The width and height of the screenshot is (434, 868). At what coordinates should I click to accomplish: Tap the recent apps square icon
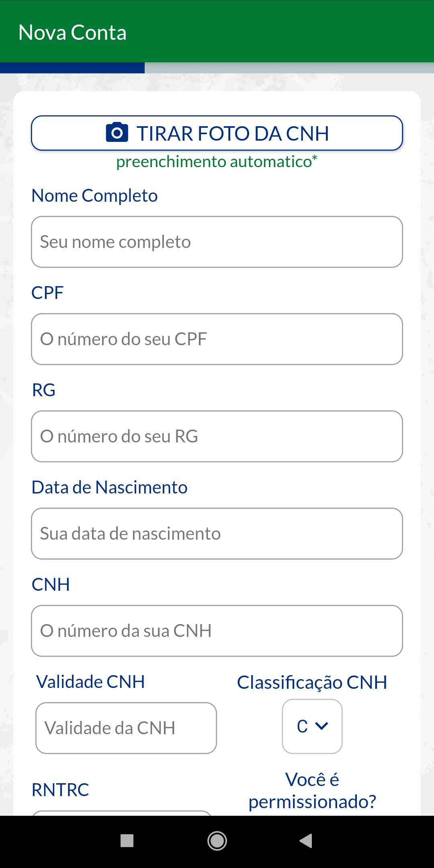tap(127, 840)
